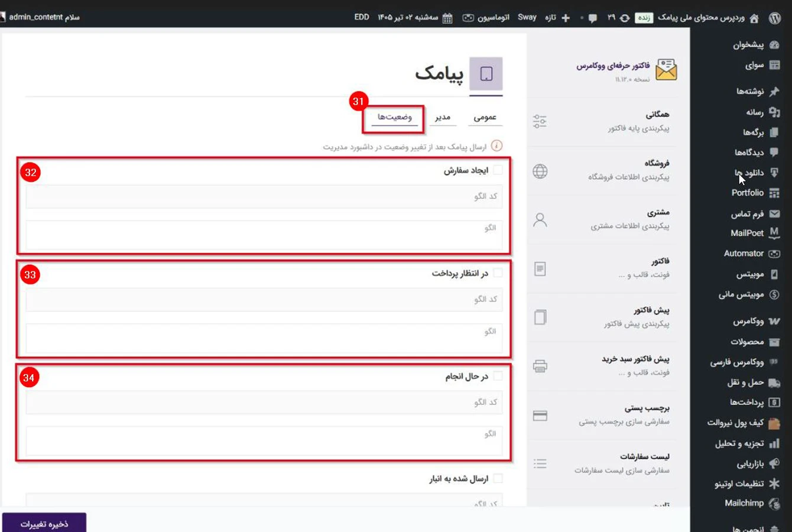Click the تجزیه و تحلیل chart icon
Screen dimensions: 792x532
pos(774,443)
